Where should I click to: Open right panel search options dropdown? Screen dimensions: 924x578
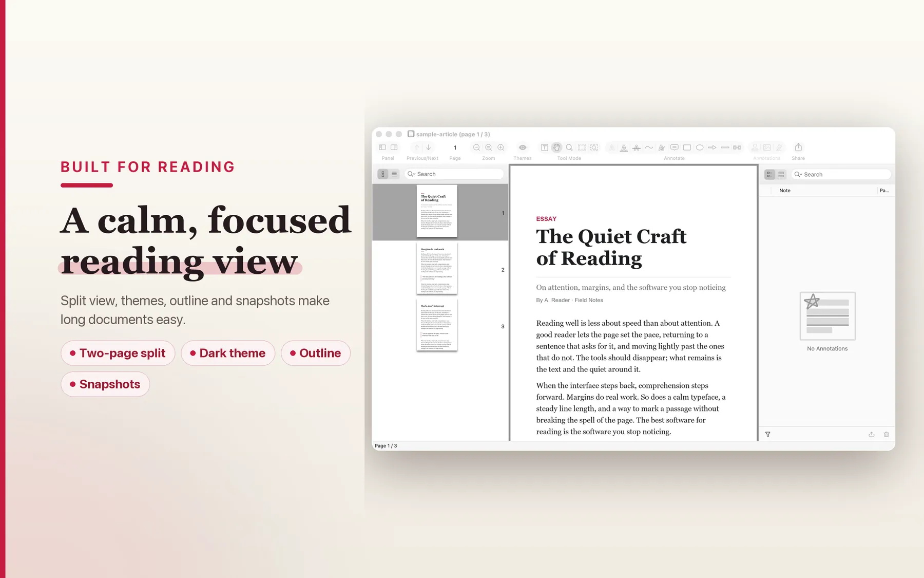[x=798, y=175]
